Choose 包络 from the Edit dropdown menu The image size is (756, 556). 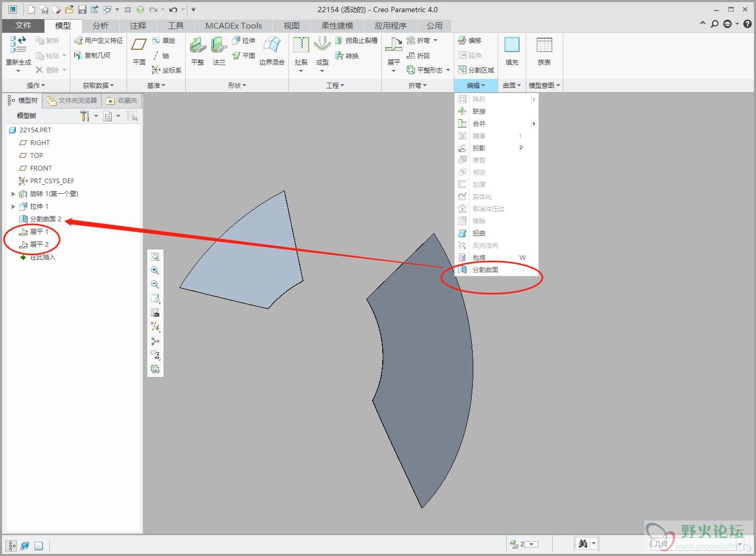(496, 257)
